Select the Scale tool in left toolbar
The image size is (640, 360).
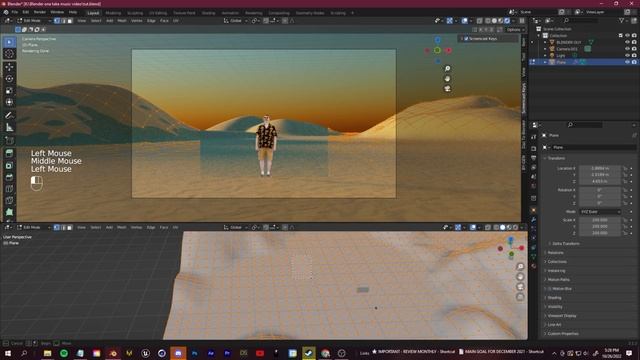coord(9,91)
